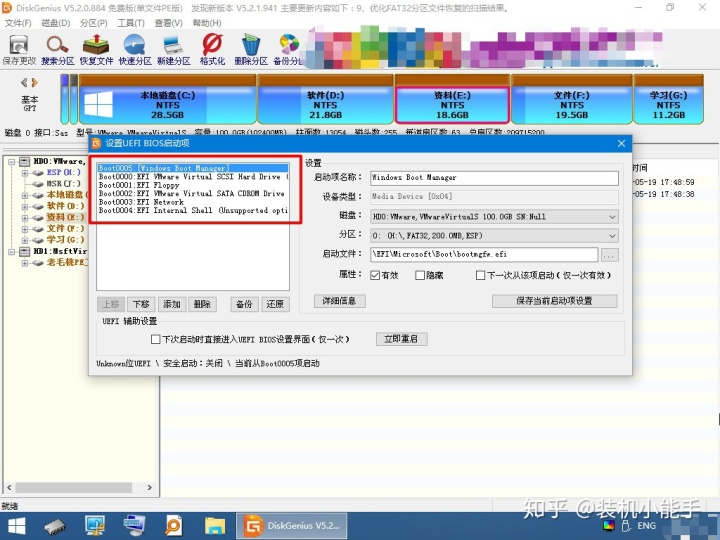720x540 pixels.
Task: Toggle the 有效 (active) checkbox
Action: [375, 276]
